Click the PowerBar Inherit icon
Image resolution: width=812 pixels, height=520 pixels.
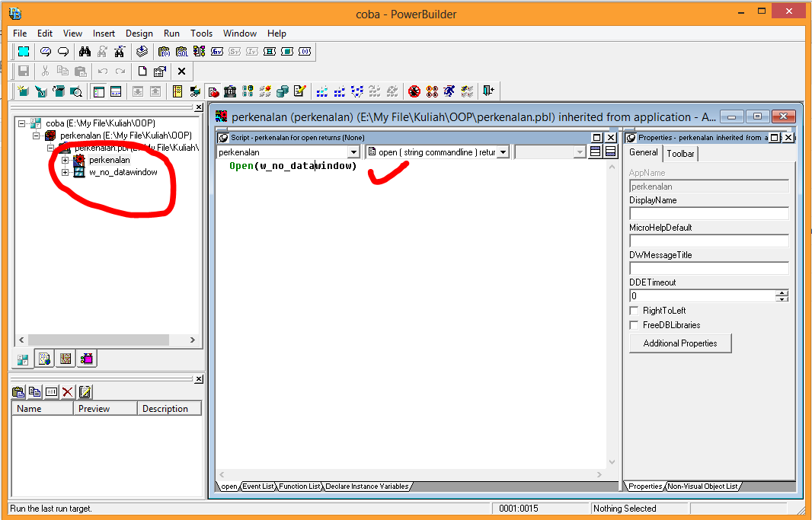tap(41, 91)
